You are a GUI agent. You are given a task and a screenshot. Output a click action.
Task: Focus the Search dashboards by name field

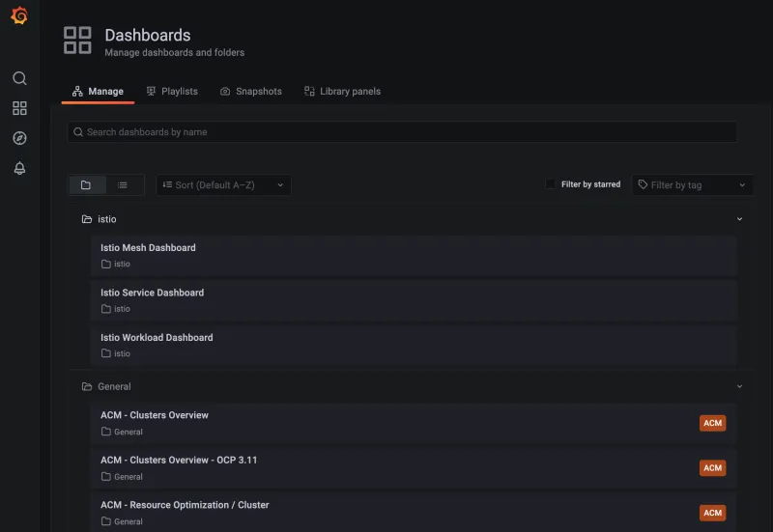tap(402, 132)
